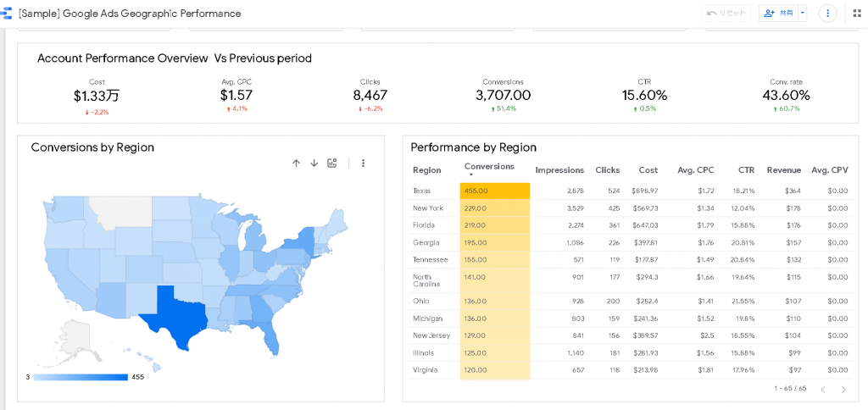The image size is (868, 410).
Task: Click the Conversions by Region chart title
Action: pyautogui.click(x=92, y=147)
